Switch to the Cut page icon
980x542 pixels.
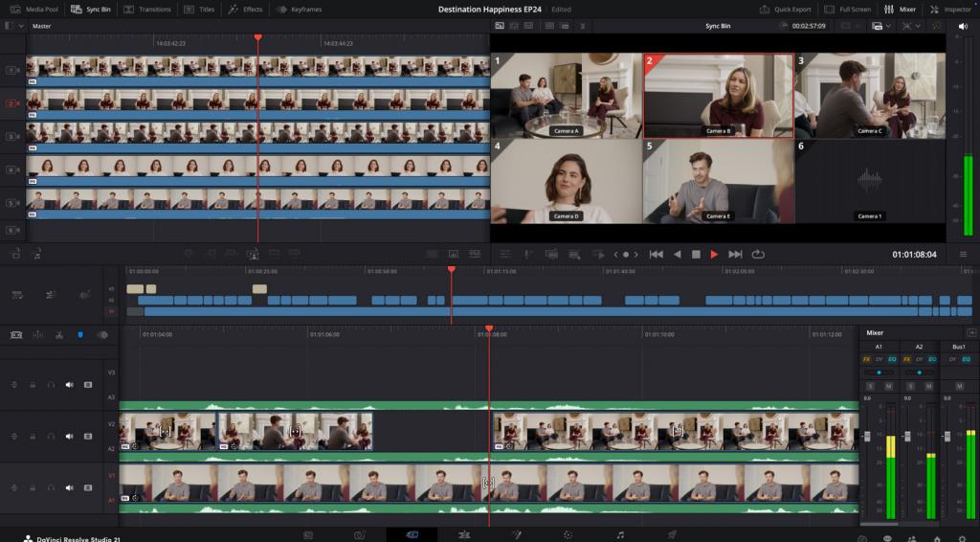coord(412,535)
